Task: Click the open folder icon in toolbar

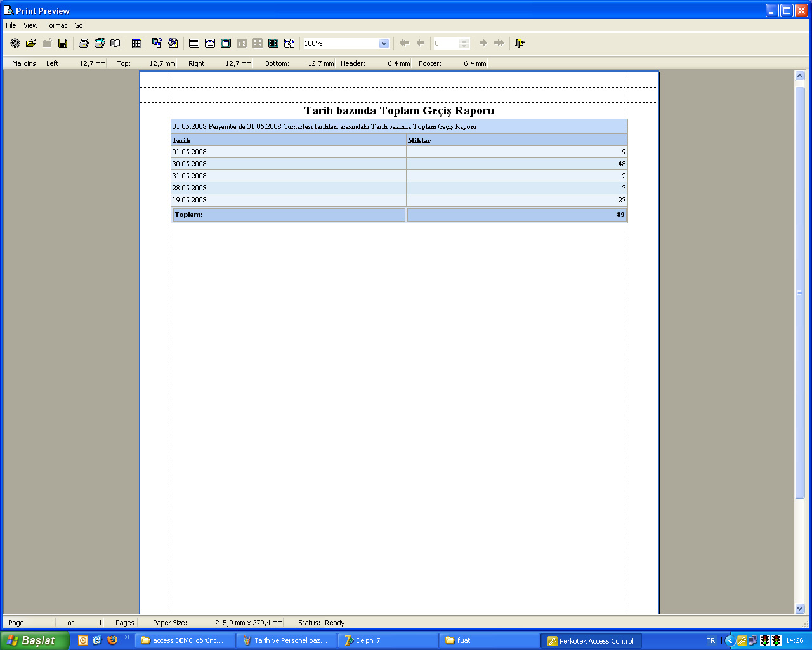Action: click(x=30, y=43)
